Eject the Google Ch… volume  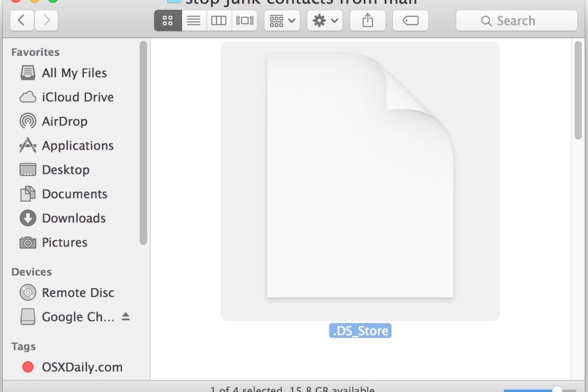(x=126, y=317)
